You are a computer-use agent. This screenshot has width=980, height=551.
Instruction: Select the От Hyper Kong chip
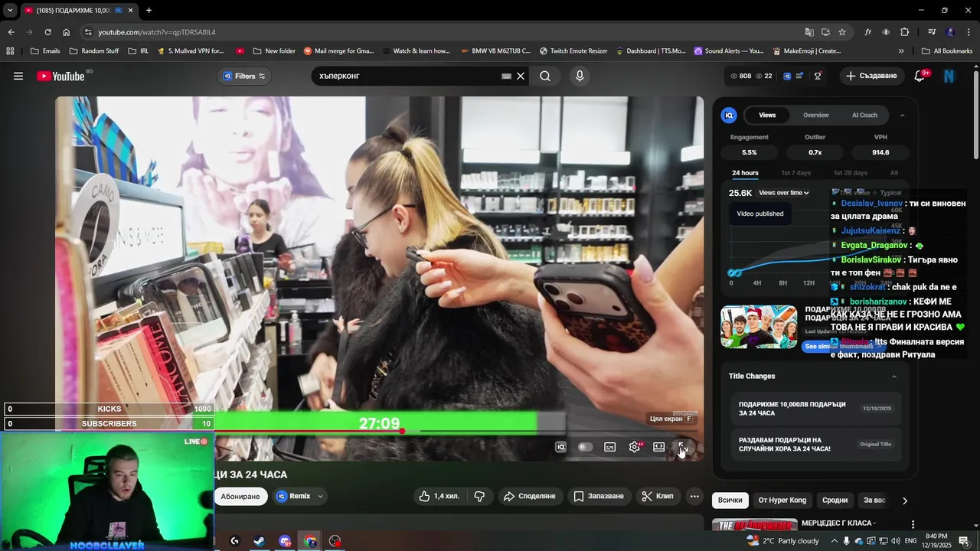coord(782,500)
